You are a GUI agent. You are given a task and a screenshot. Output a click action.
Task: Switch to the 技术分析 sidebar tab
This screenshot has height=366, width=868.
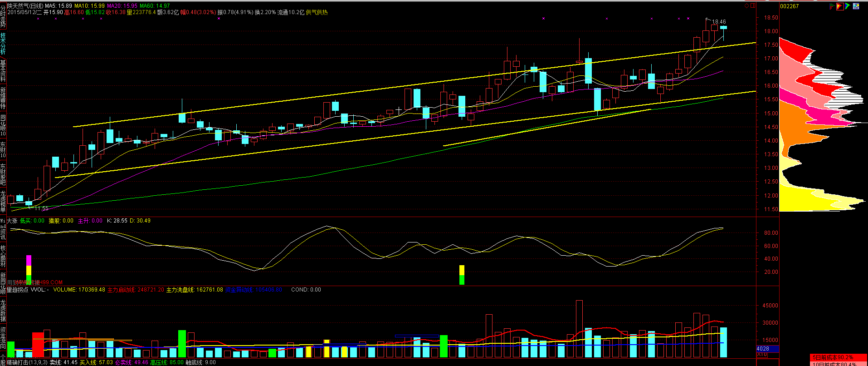point(3,44)
